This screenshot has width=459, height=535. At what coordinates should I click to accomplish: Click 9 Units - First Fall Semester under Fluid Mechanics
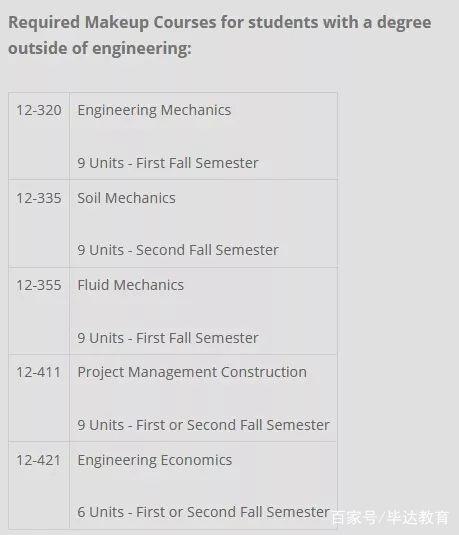click(168, 338)
